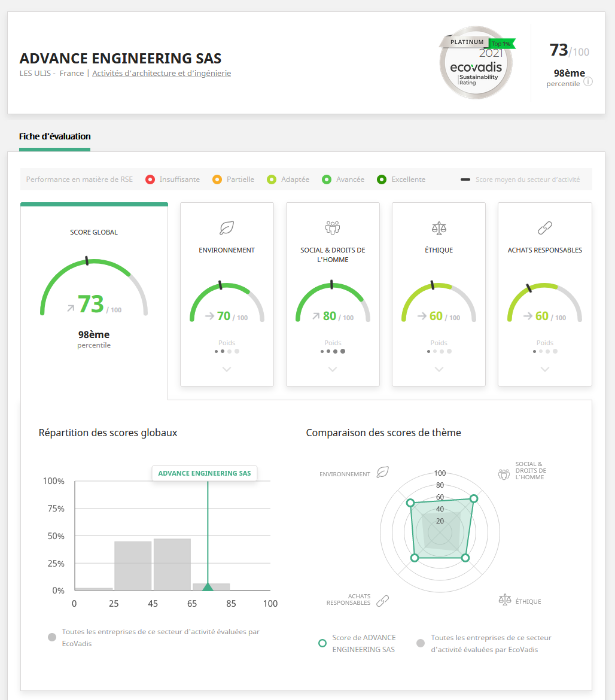Click the Performance en matière de RSE label
The height and width of the screenshot is (700, 615).
(80, 179)
